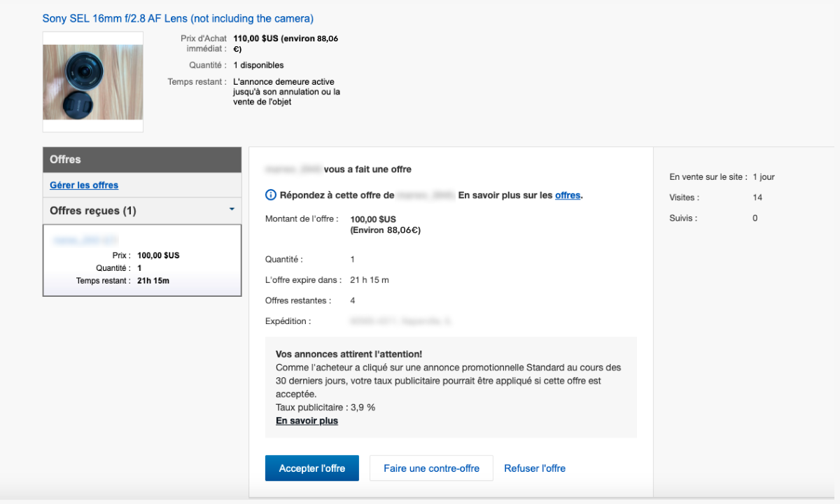Open the 'offres' help link
The height and width of the screenshot is (504, 840).
click(568, 195)
